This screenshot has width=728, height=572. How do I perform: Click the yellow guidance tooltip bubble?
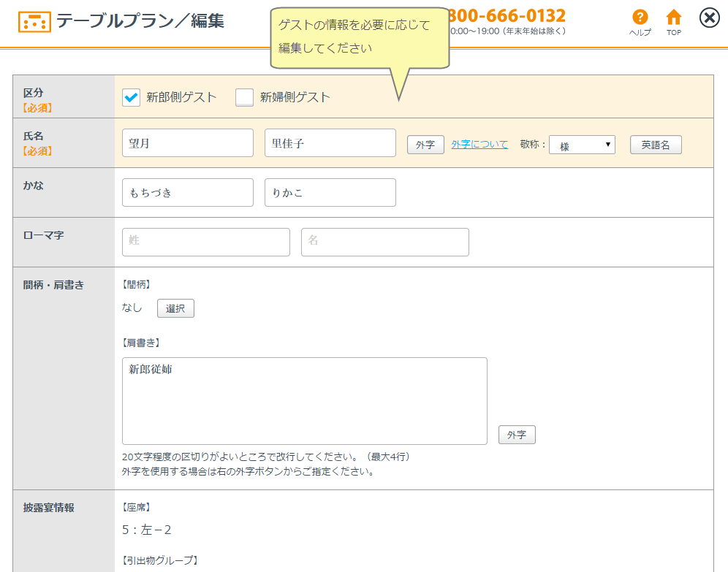pyautogui.click(x=360, y=37)
